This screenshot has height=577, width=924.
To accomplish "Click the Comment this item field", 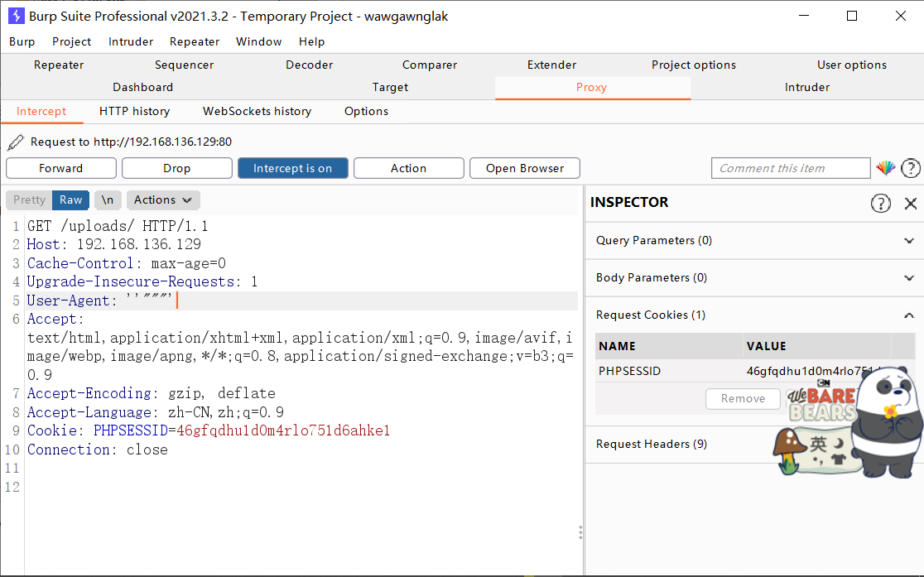I will pyautogui.click(x=790, y=168).
